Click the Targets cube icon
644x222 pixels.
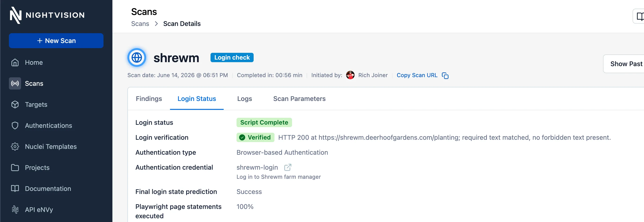click(15, 104)
